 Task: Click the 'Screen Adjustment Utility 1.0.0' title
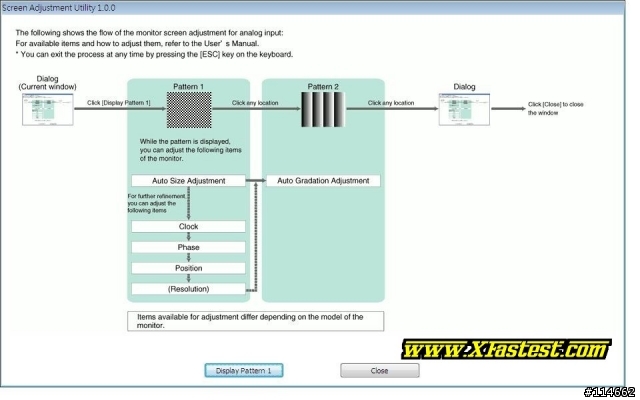[x=58, y=8]
